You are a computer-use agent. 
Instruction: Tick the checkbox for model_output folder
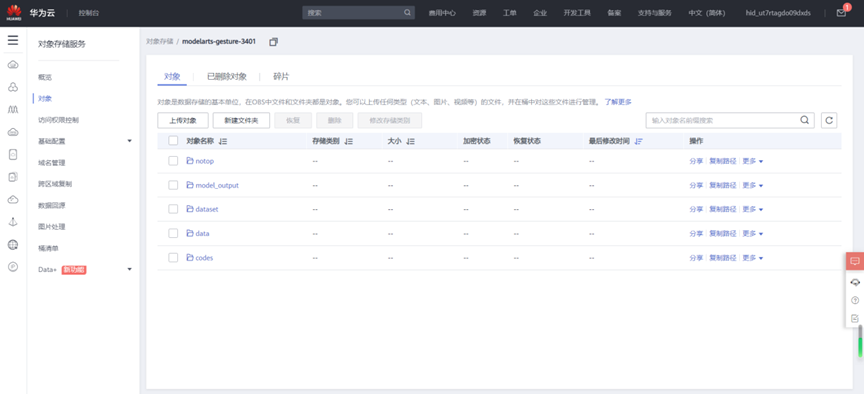click(x=173, y=185)
